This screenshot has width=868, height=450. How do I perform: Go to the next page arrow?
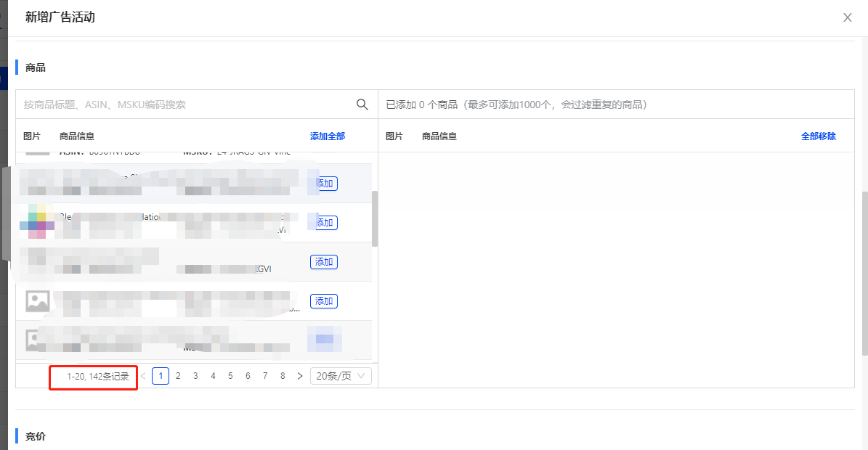(x=300, y=376)
